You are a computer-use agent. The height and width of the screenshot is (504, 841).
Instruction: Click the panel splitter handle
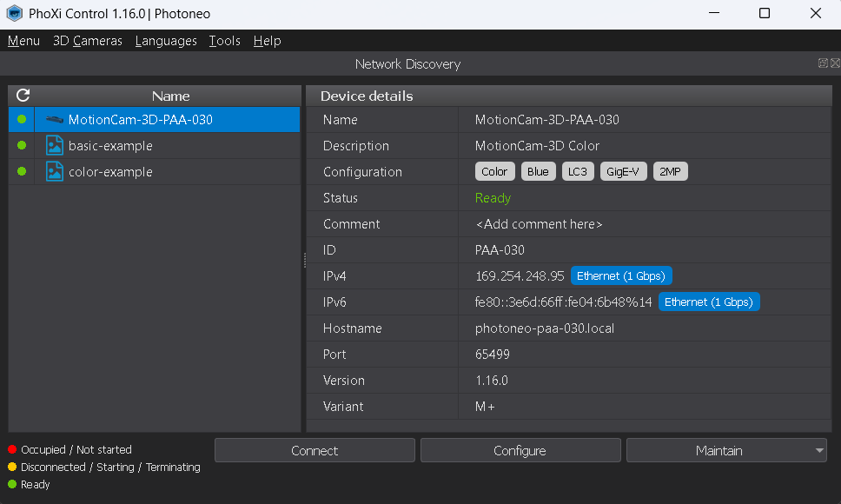point(304,261)
